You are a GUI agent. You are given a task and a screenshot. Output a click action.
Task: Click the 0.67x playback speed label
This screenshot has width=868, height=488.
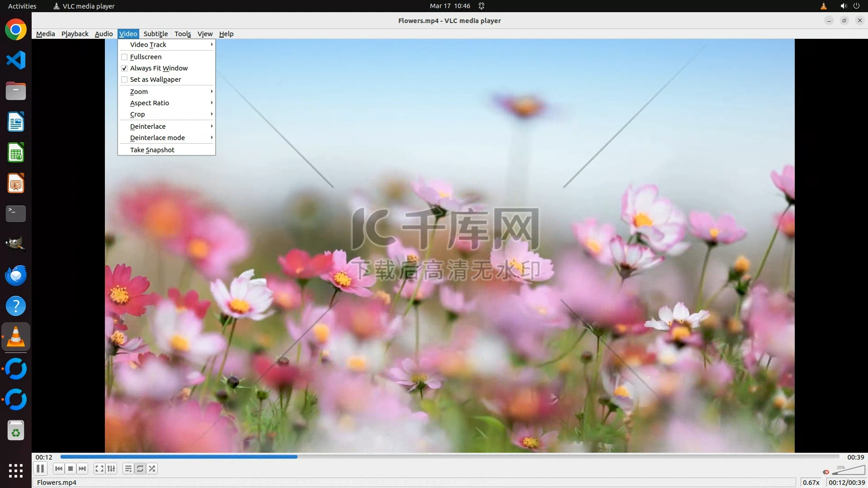(811, 483)
